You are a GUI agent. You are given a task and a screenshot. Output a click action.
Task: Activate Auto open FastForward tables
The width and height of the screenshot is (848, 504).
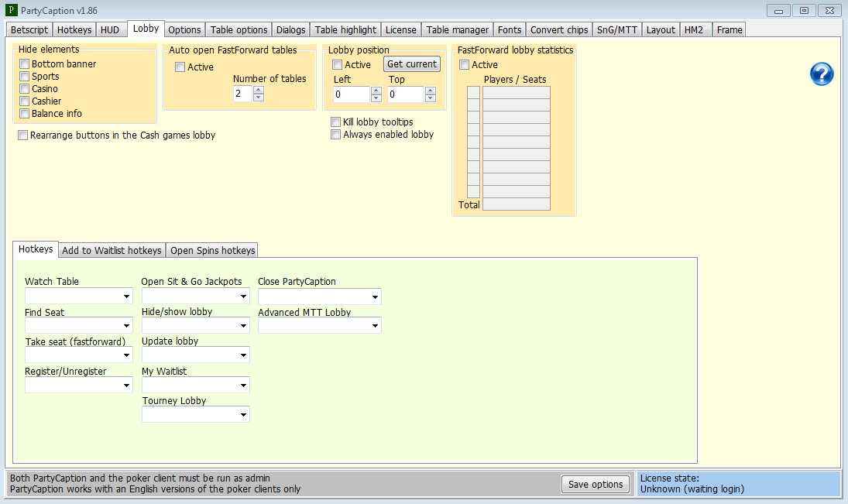click(x=180, y=67)
